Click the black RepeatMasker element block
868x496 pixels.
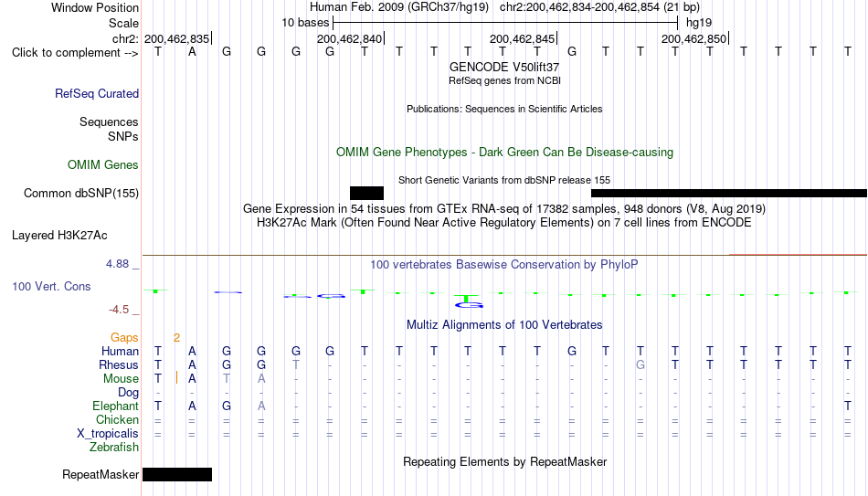tap(177, 474)
